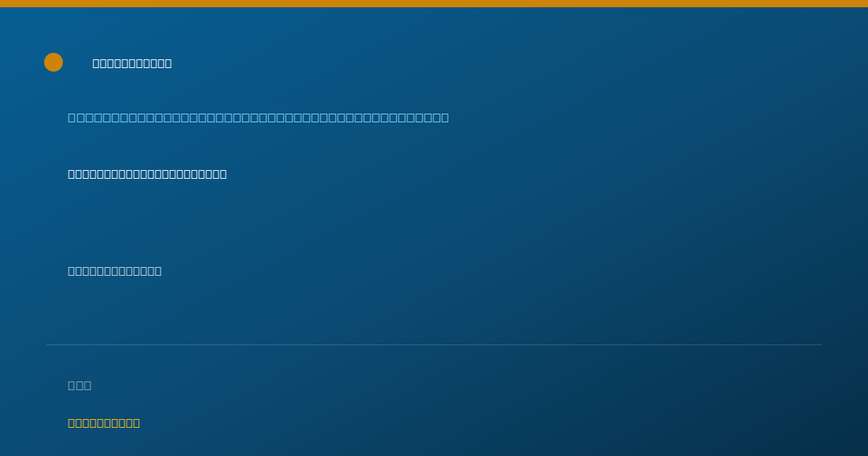Click the end of the bold white line
This screenshot has width=868, height=456.
[223, 174]
